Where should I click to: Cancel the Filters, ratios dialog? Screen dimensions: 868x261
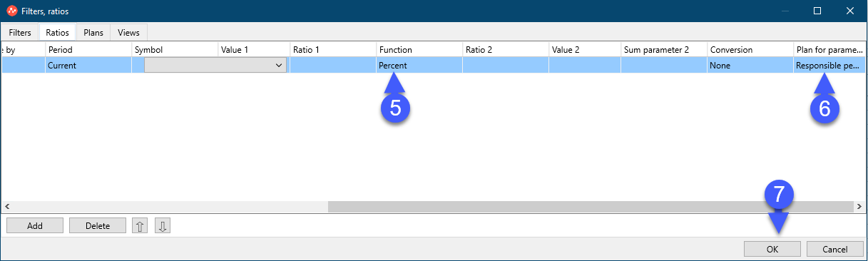click(835, 250)
